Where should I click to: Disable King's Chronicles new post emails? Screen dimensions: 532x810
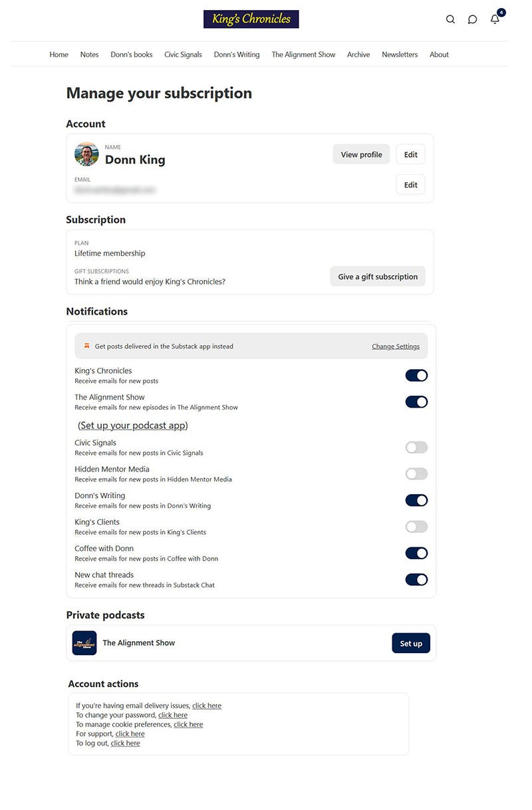click(x=416, y=376)
